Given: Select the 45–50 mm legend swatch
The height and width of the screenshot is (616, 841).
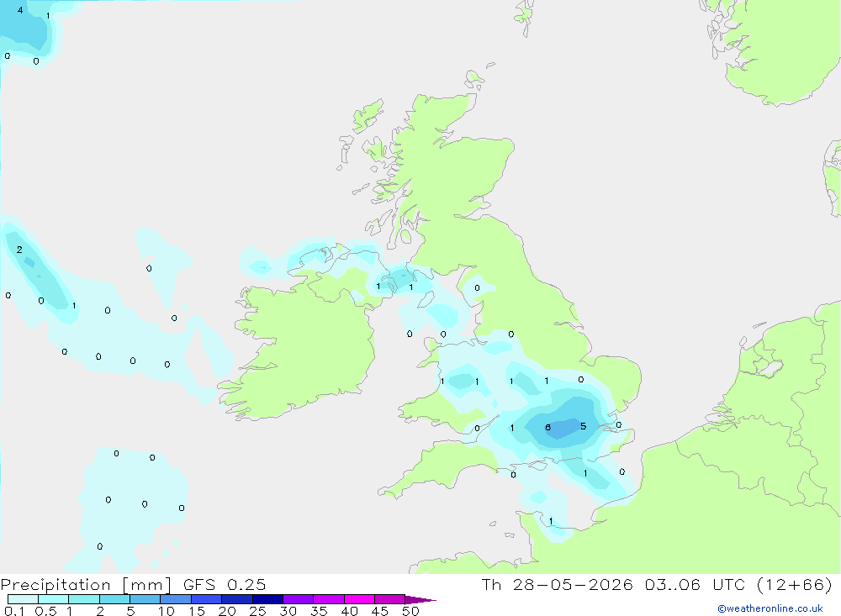Looking at the screenshot, I should point(390,599).
